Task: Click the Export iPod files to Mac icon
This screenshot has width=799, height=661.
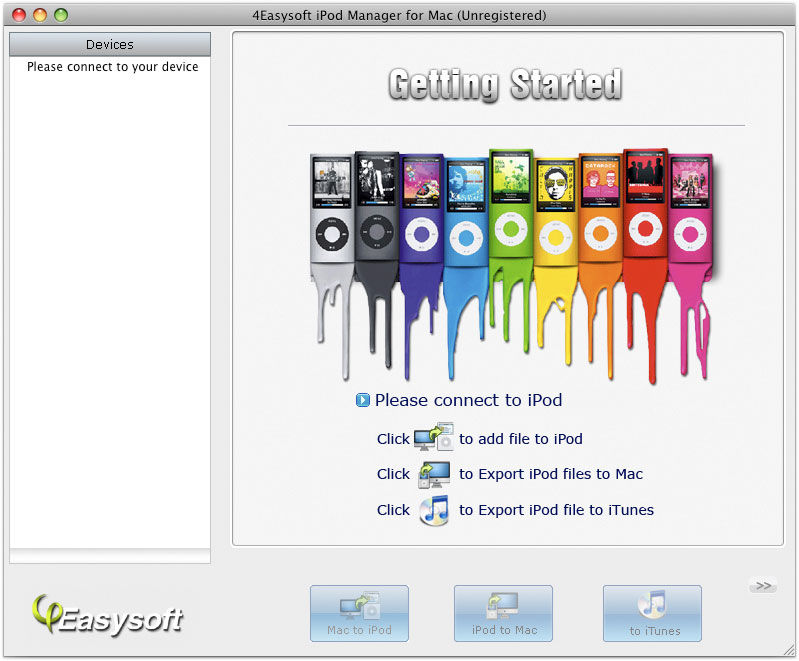Action: tap(434, 474)
